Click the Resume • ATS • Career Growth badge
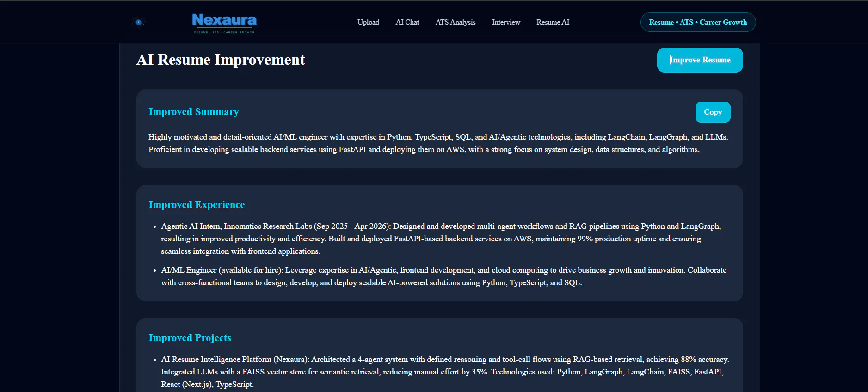Screen dimensions: 868x392 click(698, 22)
